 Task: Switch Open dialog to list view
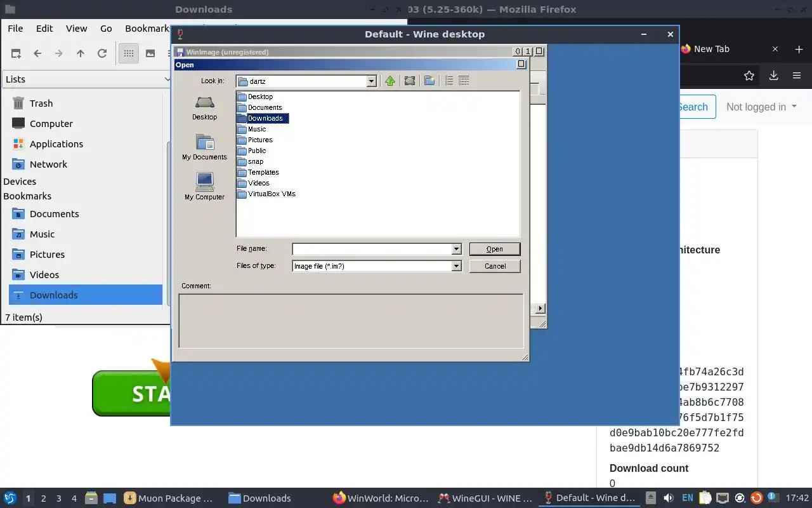tap(449, 81)
